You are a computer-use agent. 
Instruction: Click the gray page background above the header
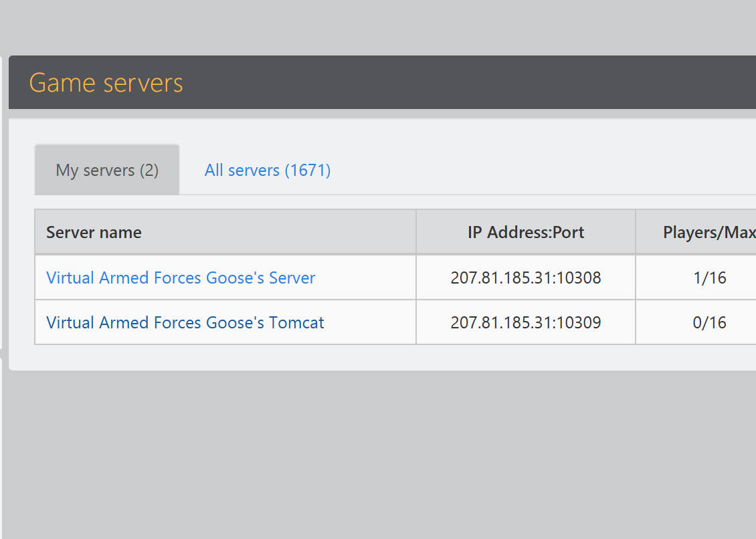(x=381, y=27)
